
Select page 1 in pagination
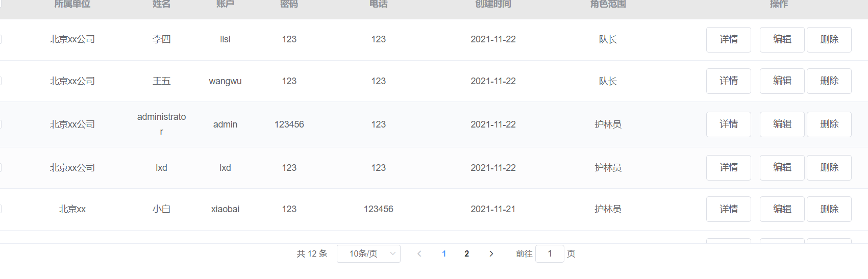click(x=444, y=253)
